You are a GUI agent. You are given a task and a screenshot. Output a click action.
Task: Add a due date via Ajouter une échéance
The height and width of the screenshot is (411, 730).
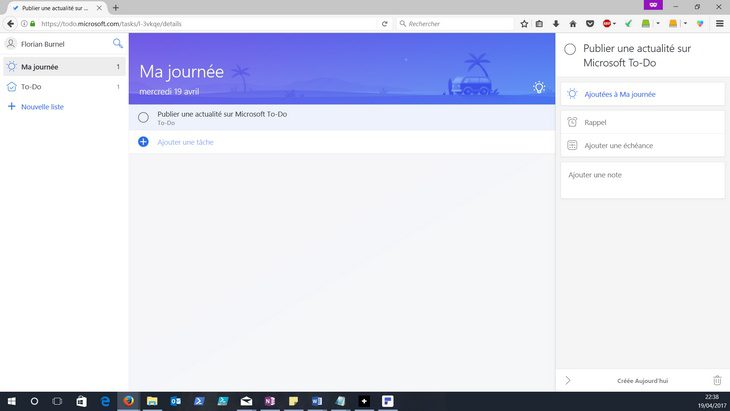[642, 145]
